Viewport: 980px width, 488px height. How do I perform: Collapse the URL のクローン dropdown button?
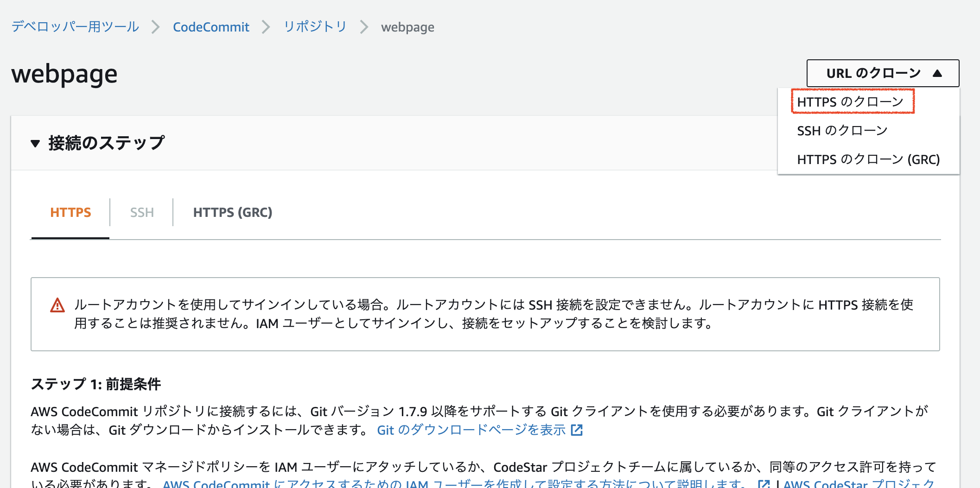[883, 73]
